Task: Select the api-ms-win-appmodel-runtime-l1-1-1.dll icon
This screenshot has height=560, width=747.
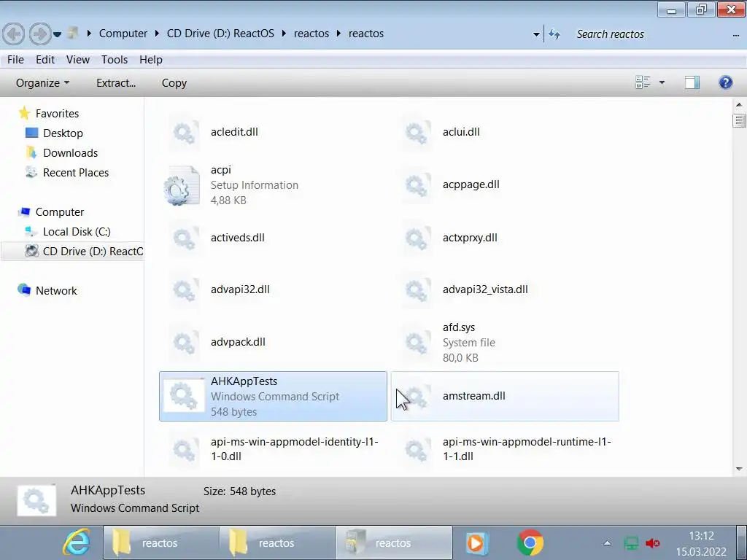Action: coord(417,449)
